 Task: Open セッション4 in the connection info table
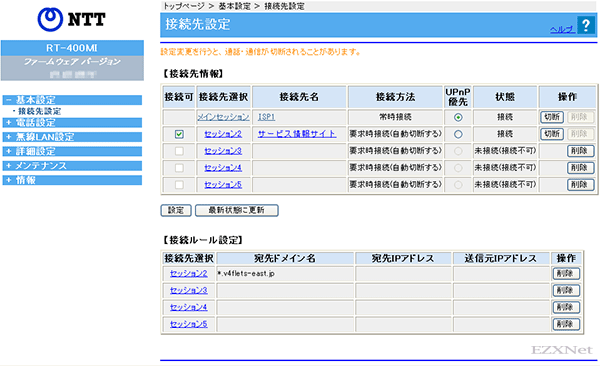[x=223, y=168]
